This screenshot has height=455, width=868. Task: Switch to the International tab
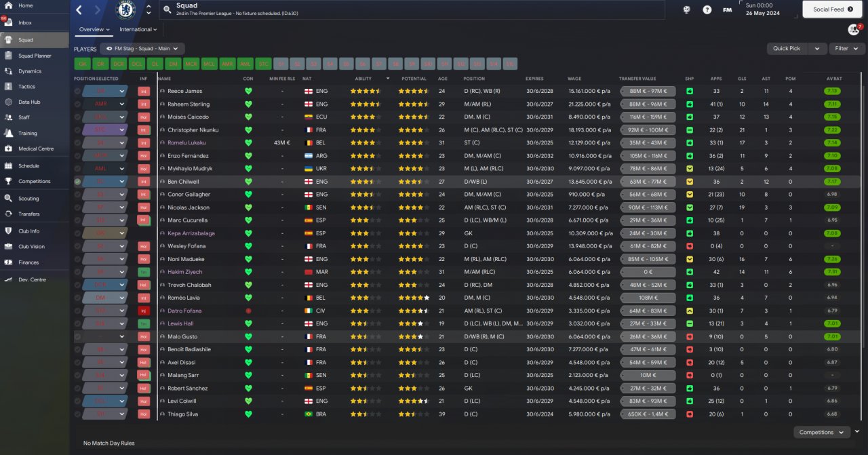(138, 29)
